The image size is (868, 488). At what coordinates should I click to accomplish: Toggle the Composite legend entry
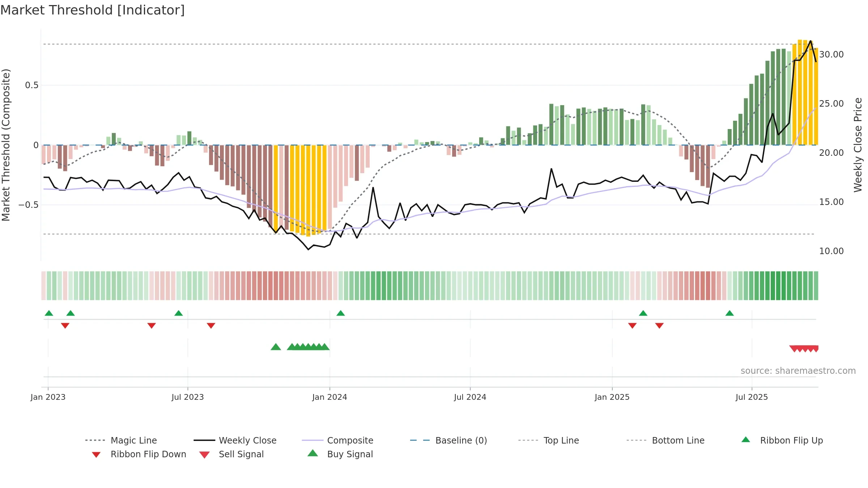(x=337, y=440)
